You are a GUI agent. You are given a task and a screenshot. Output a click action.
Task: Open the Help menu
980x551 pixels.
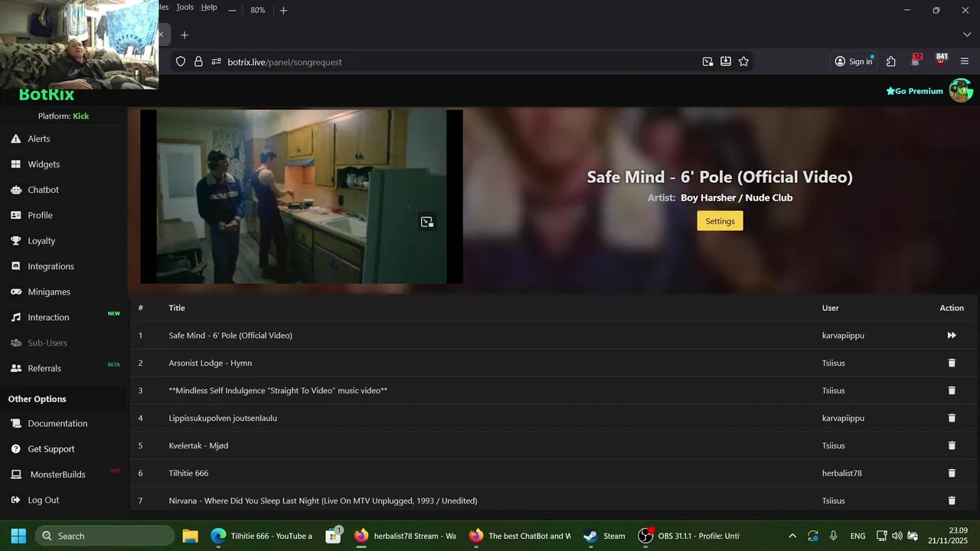209,7
